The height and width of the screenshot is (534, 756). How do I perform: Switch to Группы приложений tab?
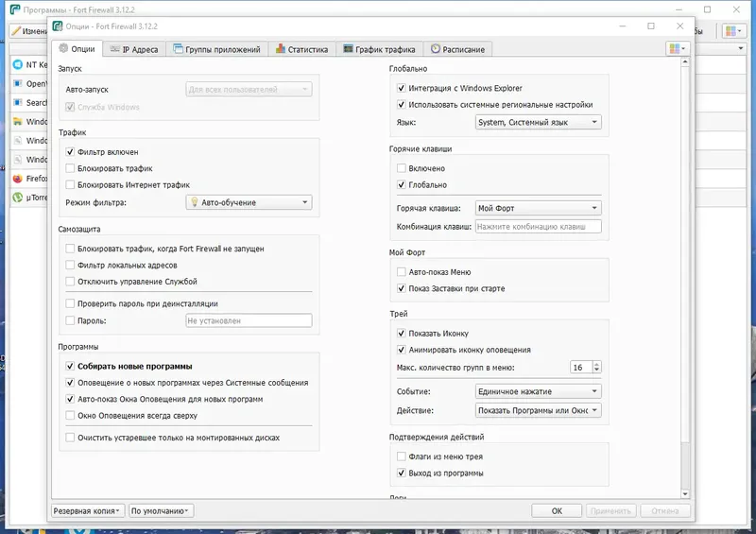[x=217, y=49]
